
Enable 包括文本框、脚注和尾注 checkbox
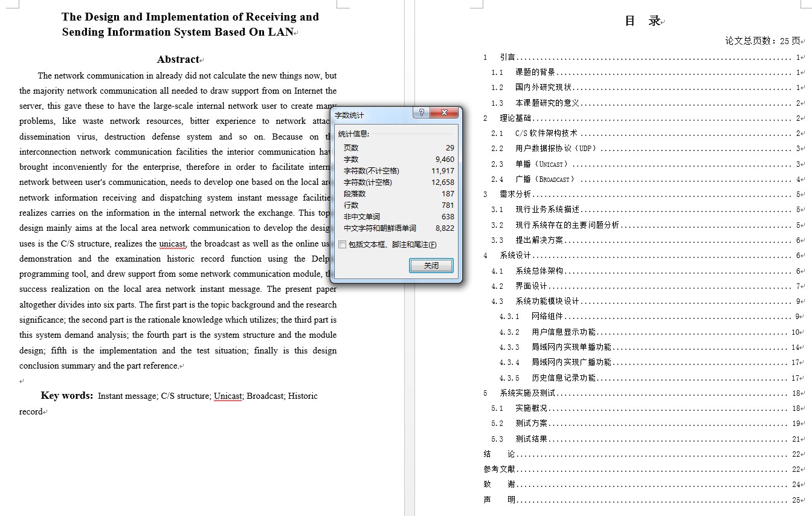(343, 245)
